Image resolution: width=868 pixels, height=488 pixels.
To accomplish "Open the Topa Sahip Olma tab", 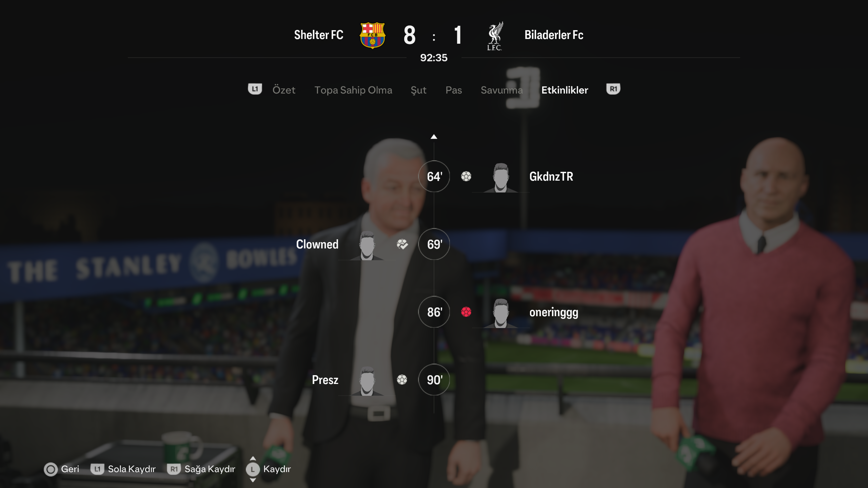I will click(353, 90).
